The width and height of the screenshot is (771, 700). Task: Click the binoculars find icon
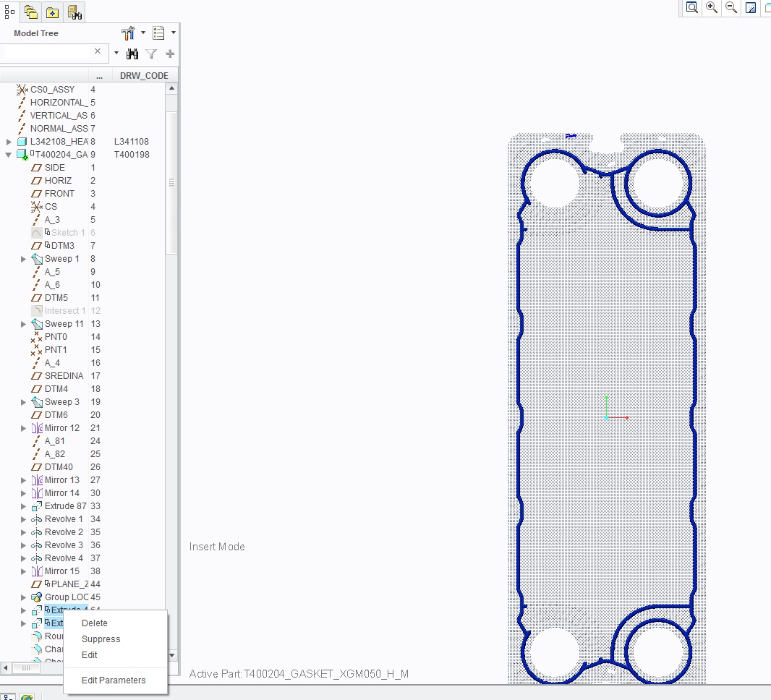[x=132, y=54]
